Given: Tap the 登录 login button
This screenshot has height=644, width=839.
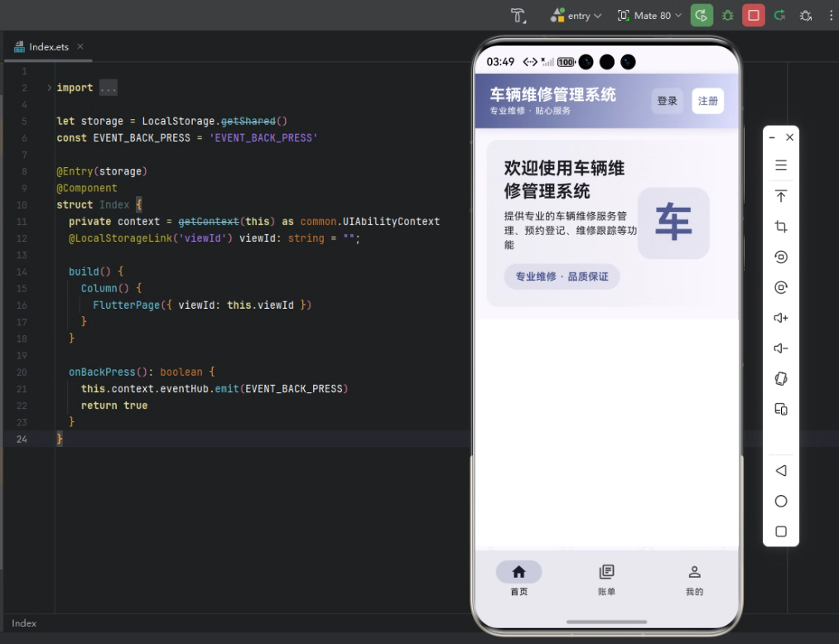Looking at the screenshot, I should coord(668,101).
